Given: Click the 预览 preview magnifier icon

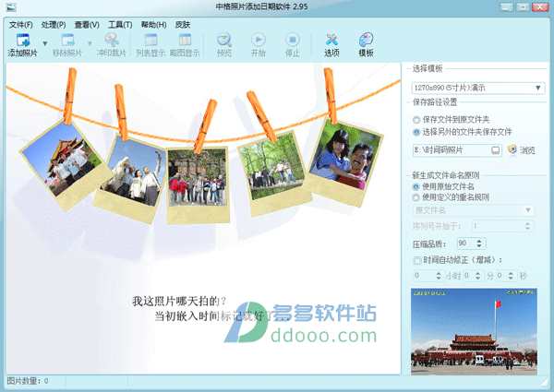Looking at the screenshot, I should [224, 40].
